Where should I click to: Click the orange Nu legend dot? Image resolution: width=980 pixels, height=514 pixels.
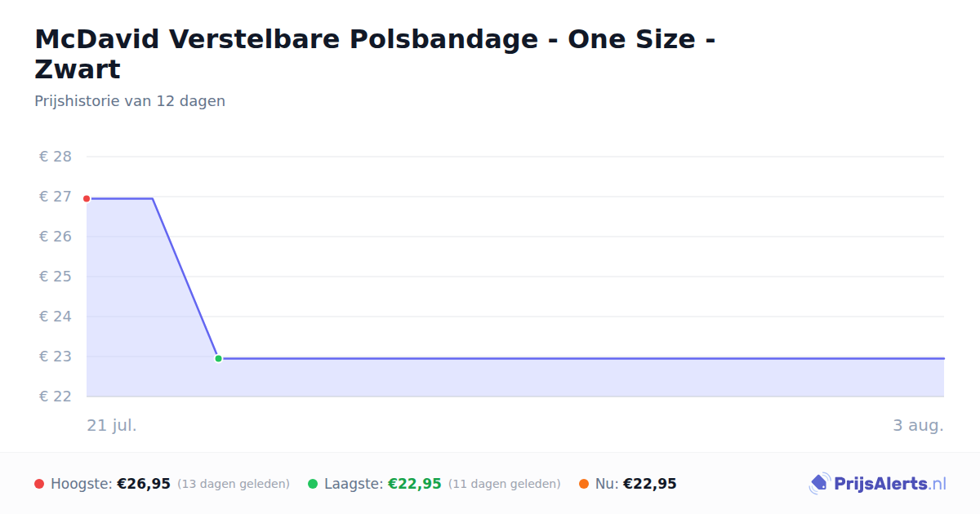tap(584, 484)
